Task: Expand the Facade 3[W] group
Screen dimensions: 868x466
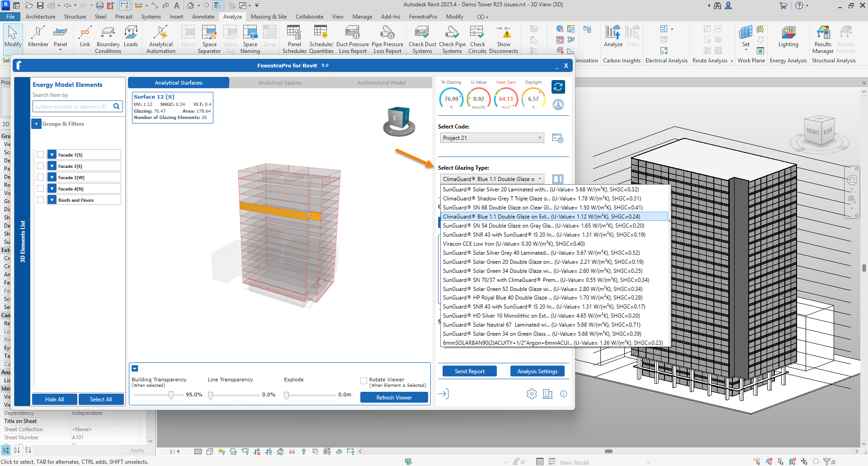Action: (x=52, y=177)
